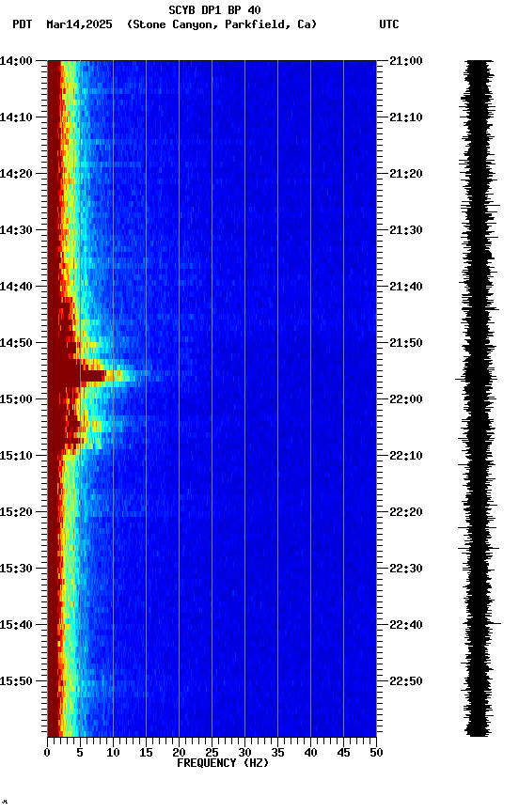Click the '20' frequency axis label
519x812 pixels.
tap(179, 753)
